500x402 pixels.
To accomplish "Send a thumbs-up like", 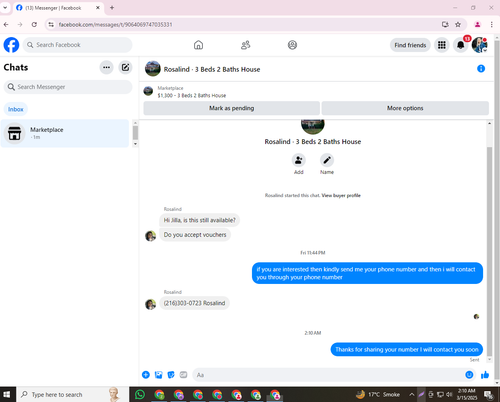I will [485, 375].
